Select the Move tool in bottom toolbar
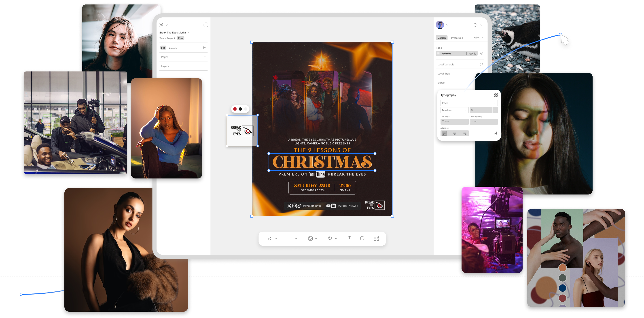The width and height of the screenshot is (644, 318). (x=270, y=239)
